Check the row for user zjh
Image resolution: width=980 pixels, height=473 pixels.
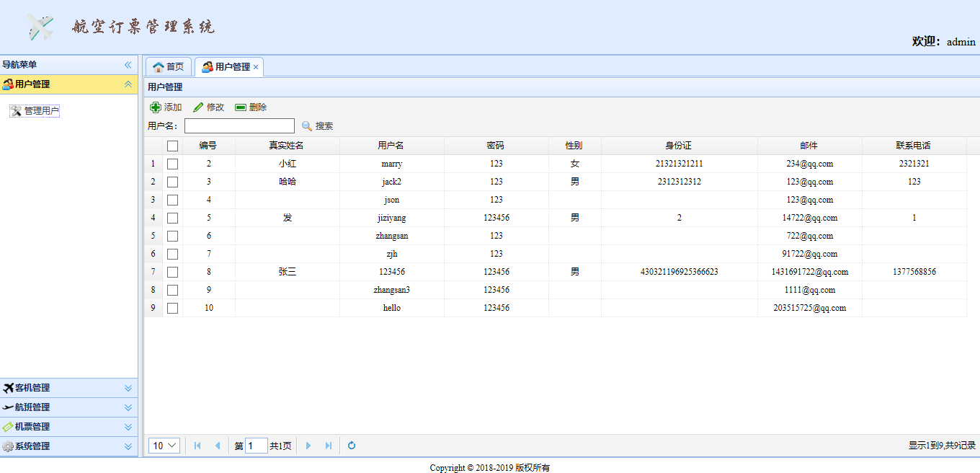click(172, 254)
